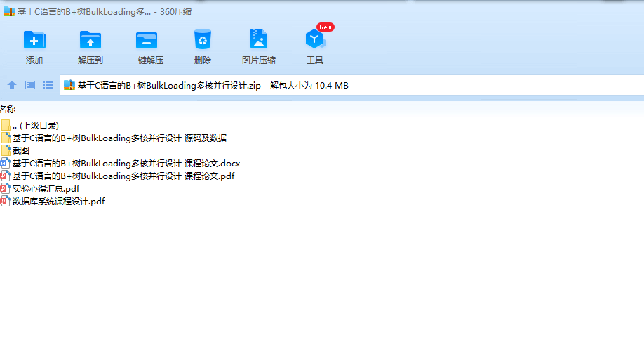Select the 源码及数据 folder icon

6,138
